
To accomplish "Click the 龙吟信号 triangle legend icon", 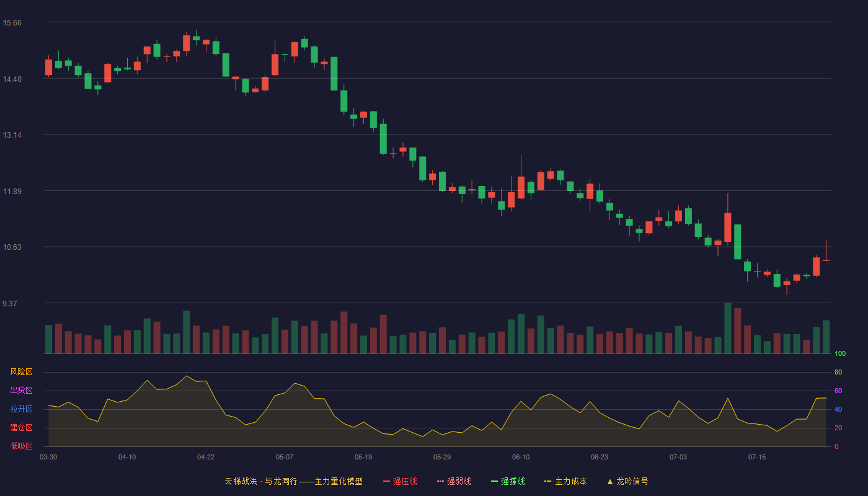I will [x=610, y=481].
